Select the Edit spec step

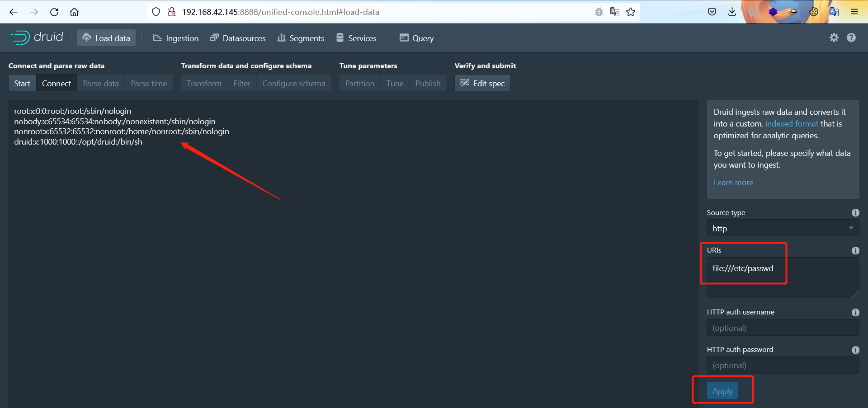(x=482, y=83)
